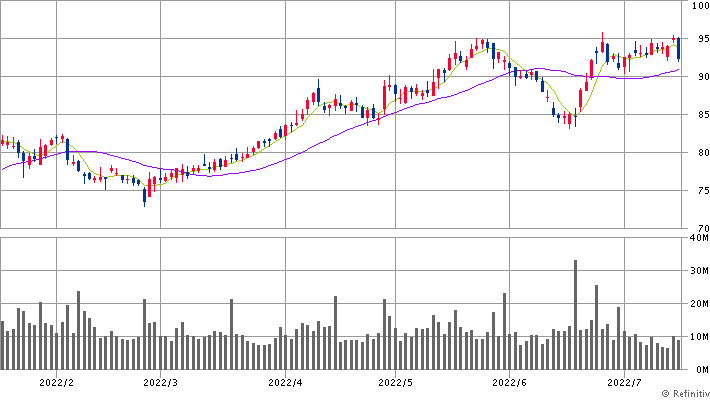The width and height of the screenshot is (710, 400).
Task: Click the 80 price axis label
Action: pos(703,153)
